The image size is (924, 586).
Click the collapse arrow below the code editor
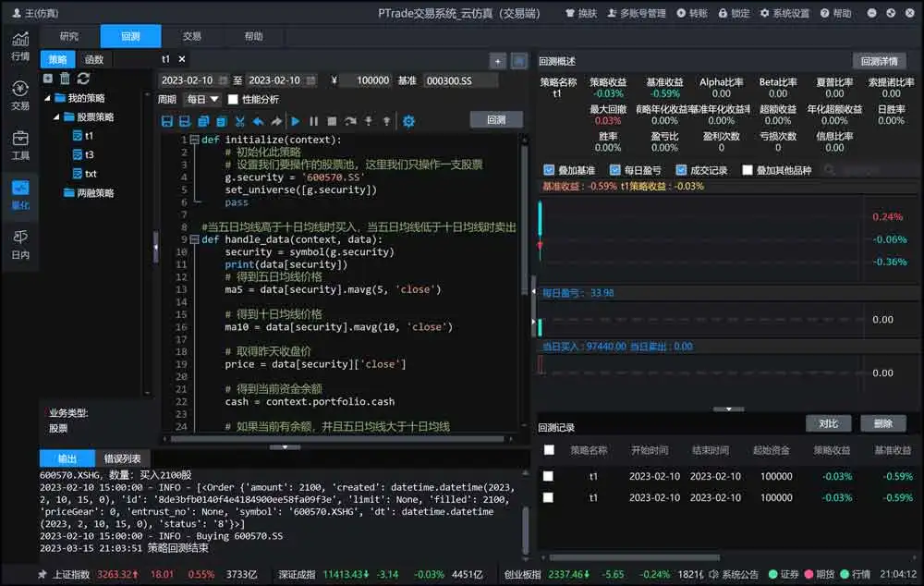click(x=285, y=447)
